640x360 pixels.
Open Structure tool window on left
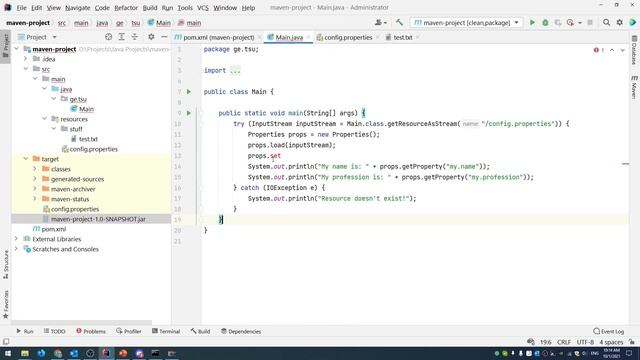6,264
